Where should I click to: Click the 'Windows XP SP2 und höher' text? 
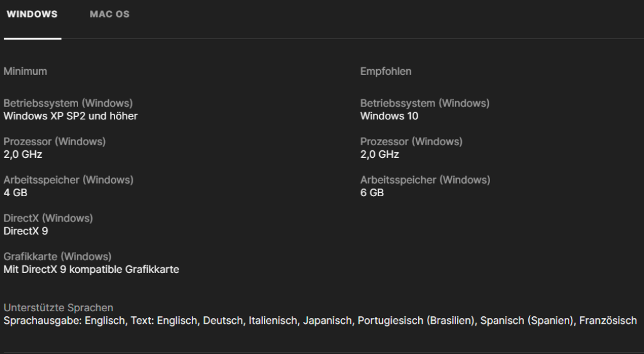point(70,116)
